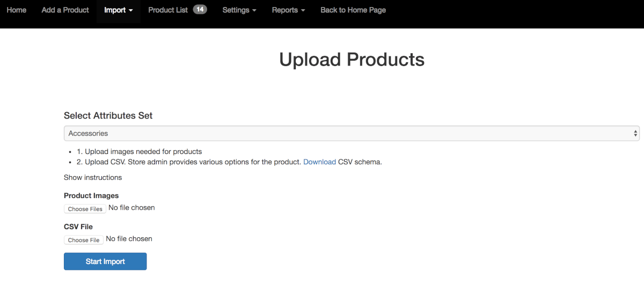Click the 14 count badge
Viewport: 644px width, 292px height.
point(200,10)
